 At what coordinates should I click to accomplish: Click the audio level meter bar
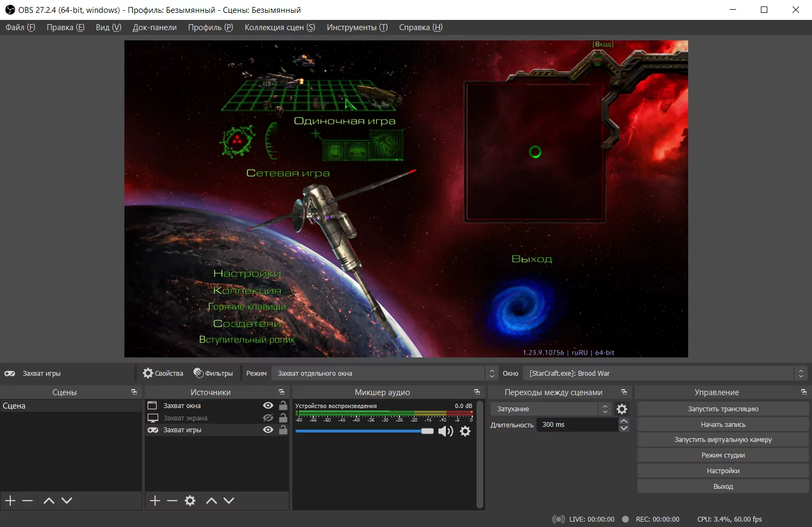384,413
